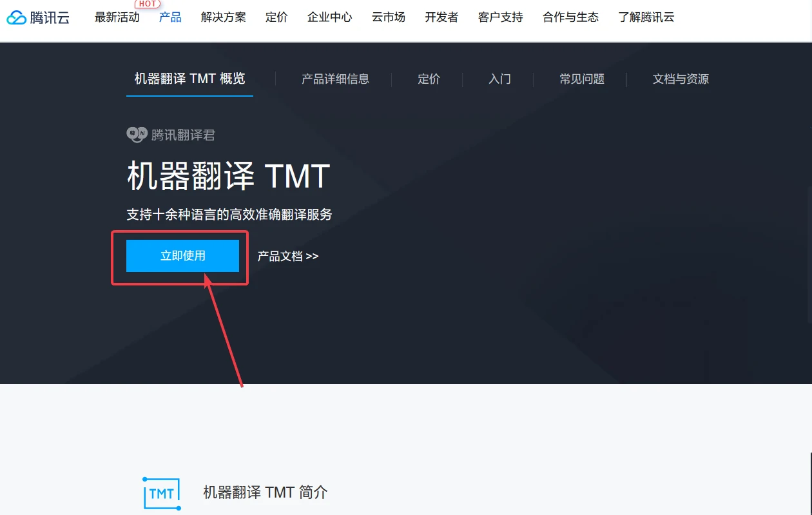Switch to the 定价 tab in the product sub-navigation
This screenshot has height=515, width=812.
click(429, 79)
